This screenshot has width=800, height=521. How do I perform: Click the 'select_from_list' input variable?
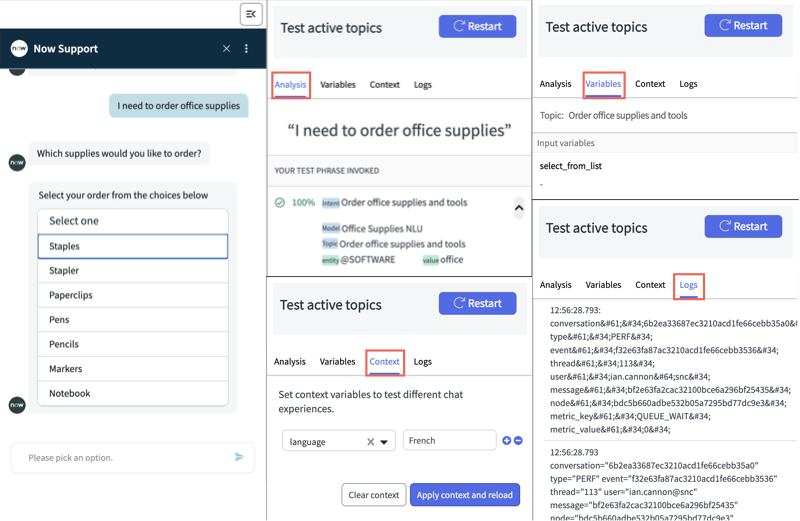(571, 166)
